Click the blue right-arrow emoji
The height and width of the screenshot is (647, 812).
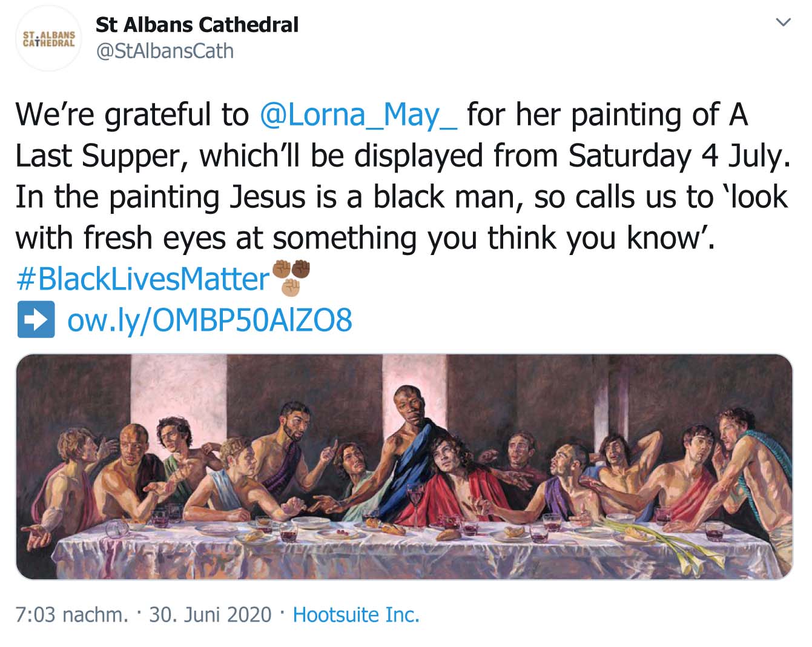point(36,319)
